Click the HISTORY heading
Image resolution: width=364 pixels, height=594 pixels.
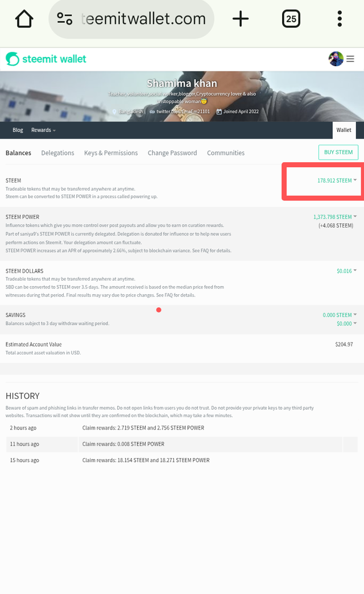point(22,396)
